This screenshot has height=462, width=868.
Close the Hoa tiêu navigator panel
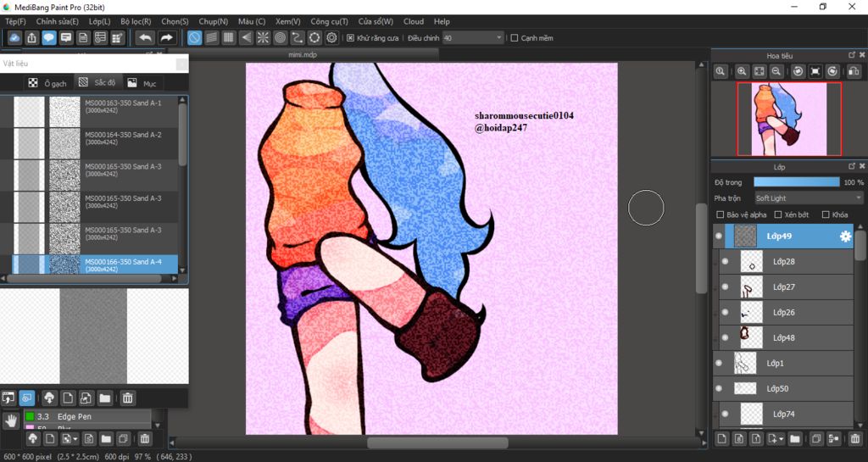[862, 55]
